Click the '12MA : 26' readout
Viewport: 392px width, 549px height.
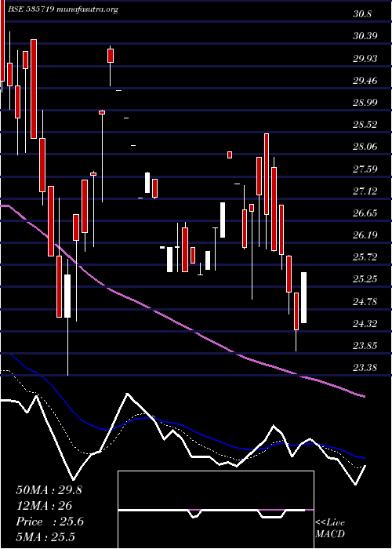point(44,506)
